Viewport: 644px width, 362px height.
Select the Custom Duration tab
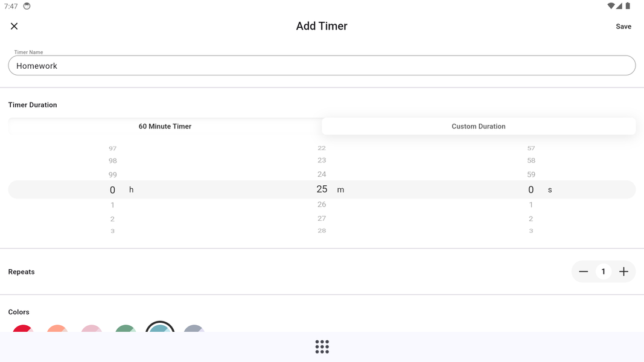click(479, 127)
